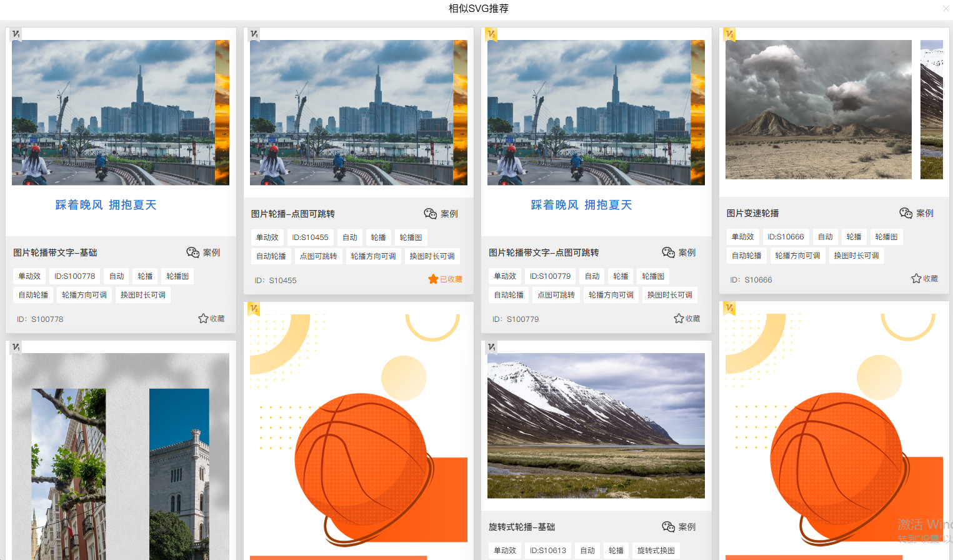Open case example for 旋转式轮播–基础
This screenshot has width=953, height=560.
tap(679, 527)
